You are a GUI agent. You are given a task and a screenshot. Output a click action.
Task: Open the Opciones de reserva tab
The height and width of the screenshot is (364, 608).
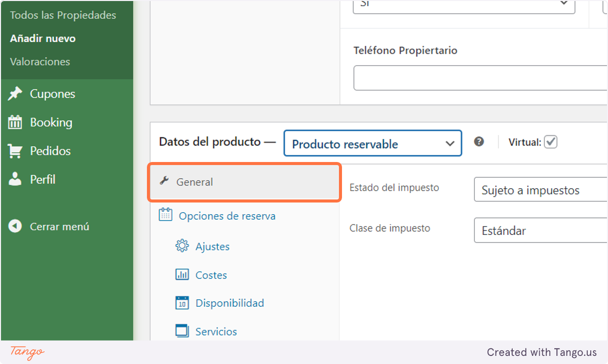227,216
